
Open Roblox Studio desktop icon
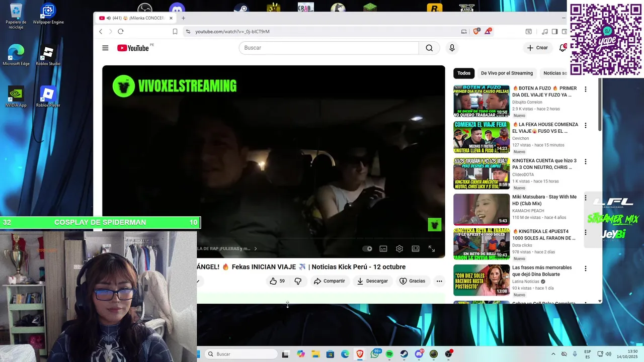coord(48,55)
